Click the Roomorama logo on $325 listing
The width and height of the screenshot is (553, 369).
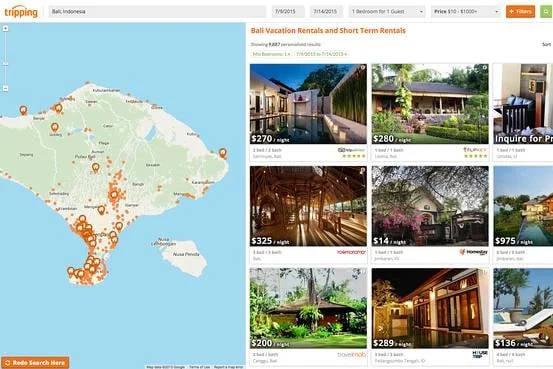coord(351,252)
